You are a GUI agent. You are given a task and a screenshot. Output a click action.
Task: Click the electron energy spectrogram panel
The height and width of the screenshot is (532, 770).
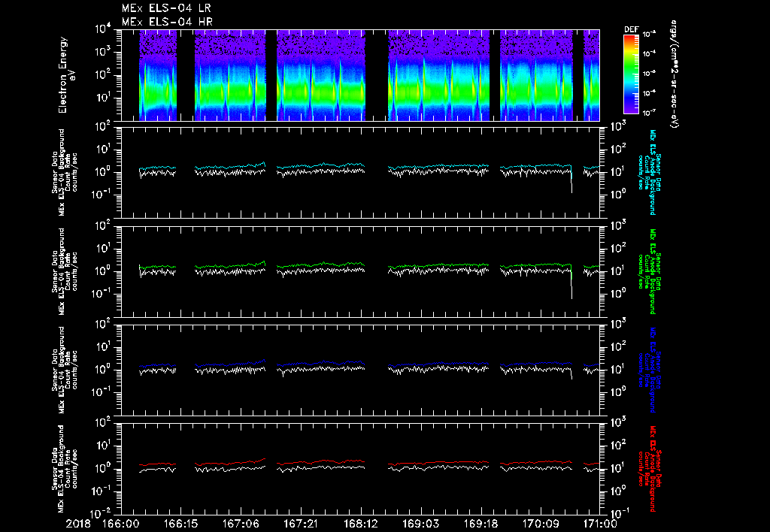click(x=360, y=75)
